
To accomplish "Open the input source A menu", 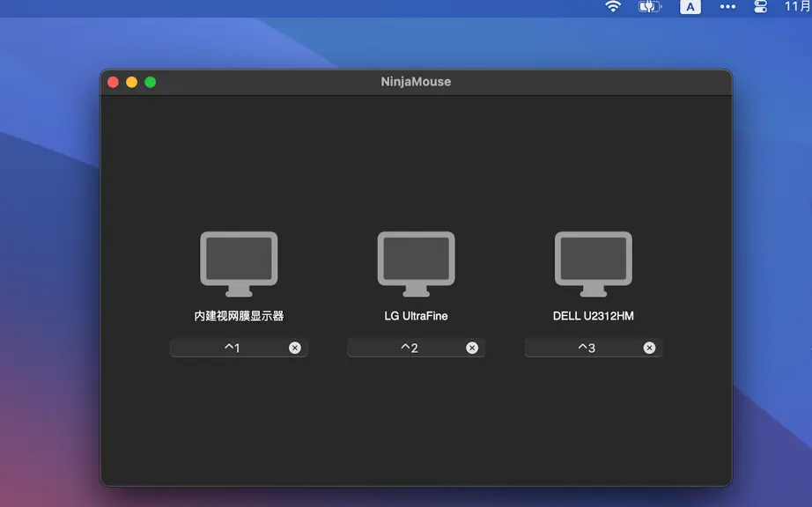I will [x=690, y=7].
